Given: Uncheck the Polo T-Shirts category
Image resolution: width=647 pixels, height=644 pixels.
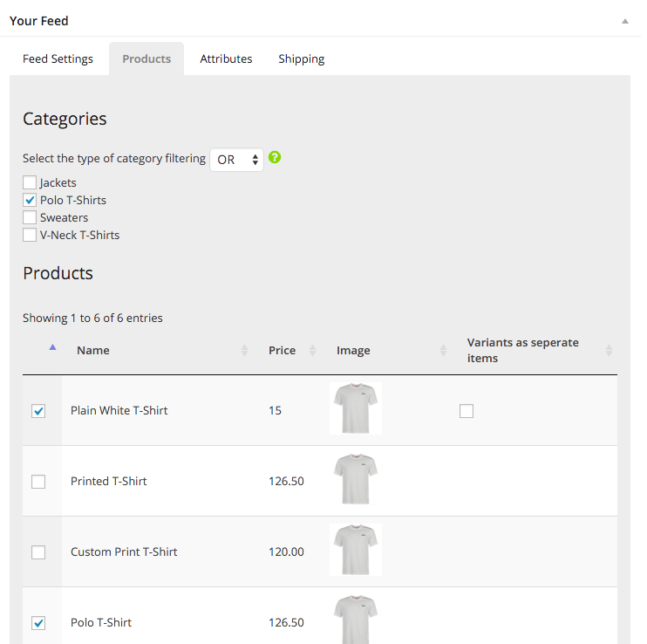Looking at the screenshot, I should pyautogui.click(x=30, y=200).
